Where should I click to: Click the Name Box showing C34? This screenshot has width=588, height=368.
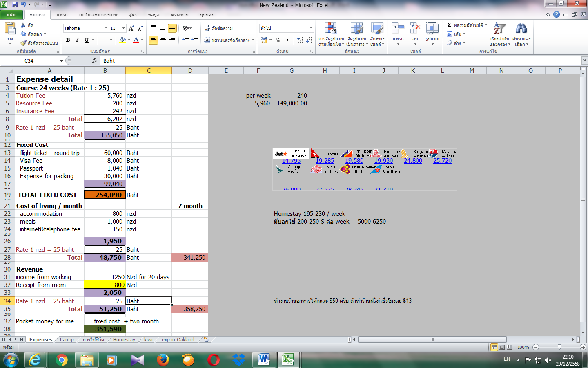click(x=29, y=61)
